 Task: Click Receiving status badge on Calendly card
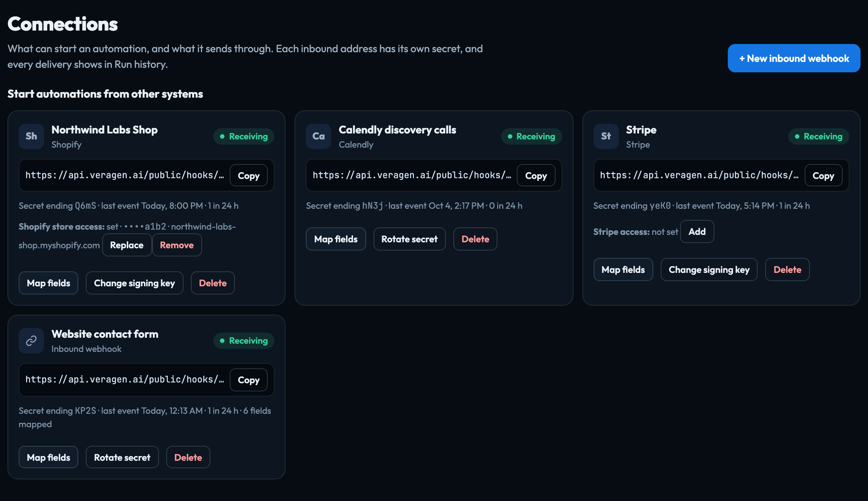pos(531,136)
